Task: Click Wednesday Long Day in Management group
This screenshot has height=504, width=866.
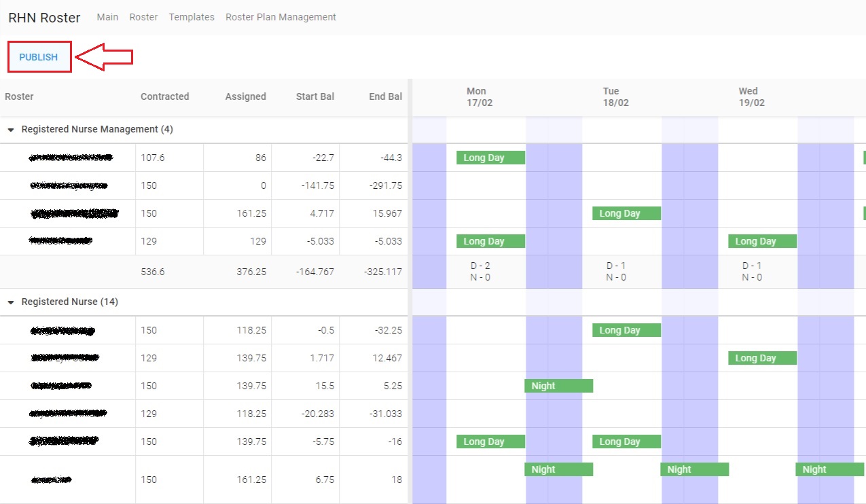Action: pyautogui.click(x=762, y=241)
